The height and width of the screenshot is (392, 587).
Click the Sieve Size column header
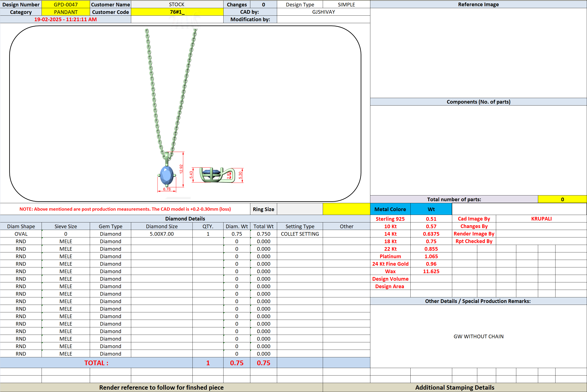pos(66,226)
